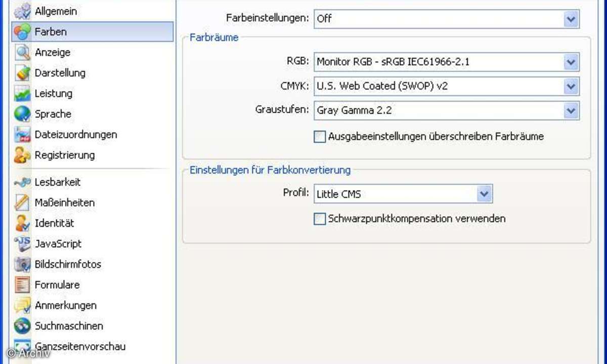Click Einstellungen für Farbkonvertierung heading

270,170
